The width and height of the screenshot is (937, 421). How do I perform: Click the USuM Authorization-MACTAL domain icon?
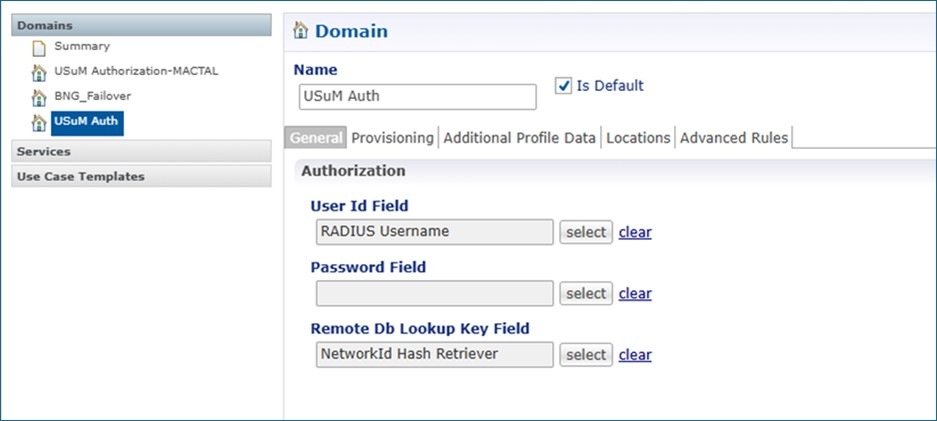(x=39, y=73)
